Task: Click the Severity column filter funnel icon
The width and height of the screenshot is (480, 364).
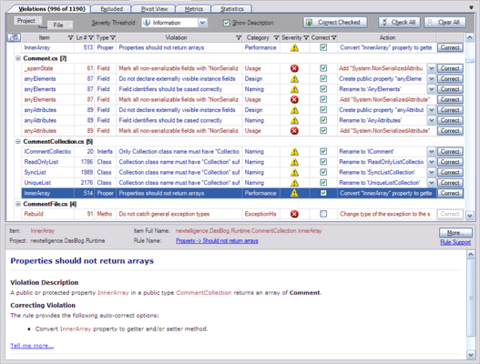Action: tap(306, 38)
